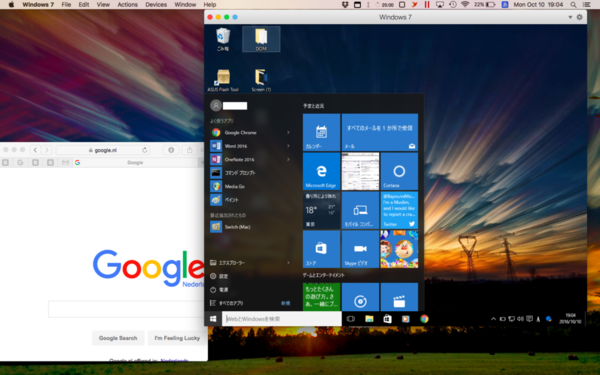The image size is (600, 375).
Task: Open Task View on the taskbar
Action: pyautogui.click(x=351, y=319)
